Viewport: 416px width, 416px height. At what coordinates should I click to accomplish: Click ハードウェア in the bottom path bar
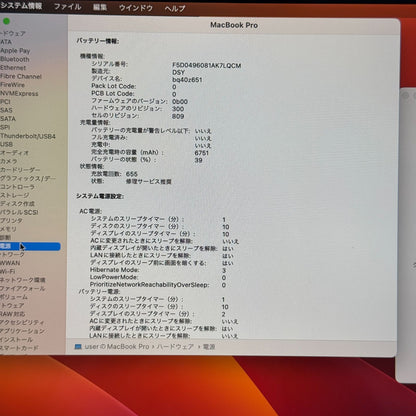pos(175,347)
